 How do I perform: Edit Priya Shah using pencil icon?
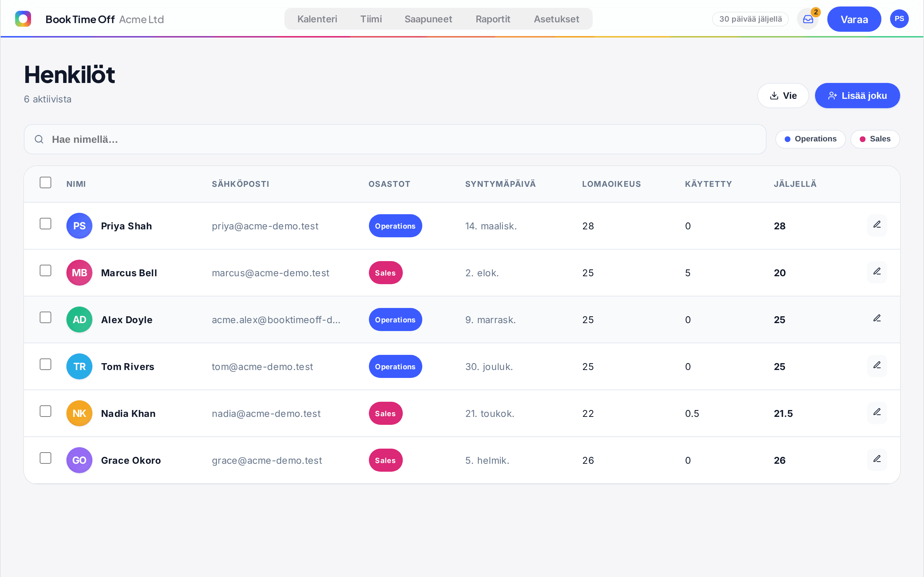pyautogui.click(x=877, y=225)
